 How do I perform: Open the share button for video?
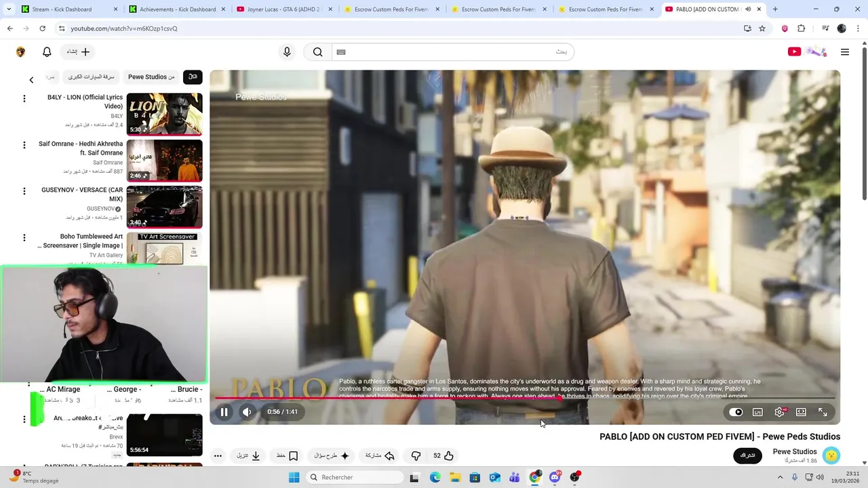tap(380, 456)
